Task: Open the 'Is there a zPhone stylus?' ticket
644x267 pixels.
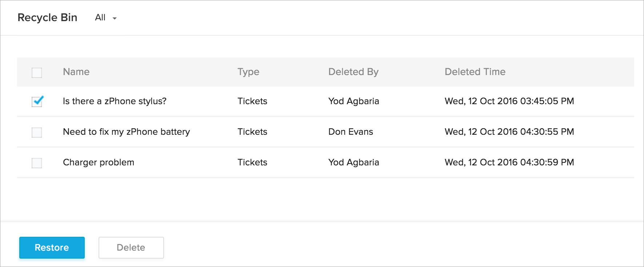Action: [115, 101]
